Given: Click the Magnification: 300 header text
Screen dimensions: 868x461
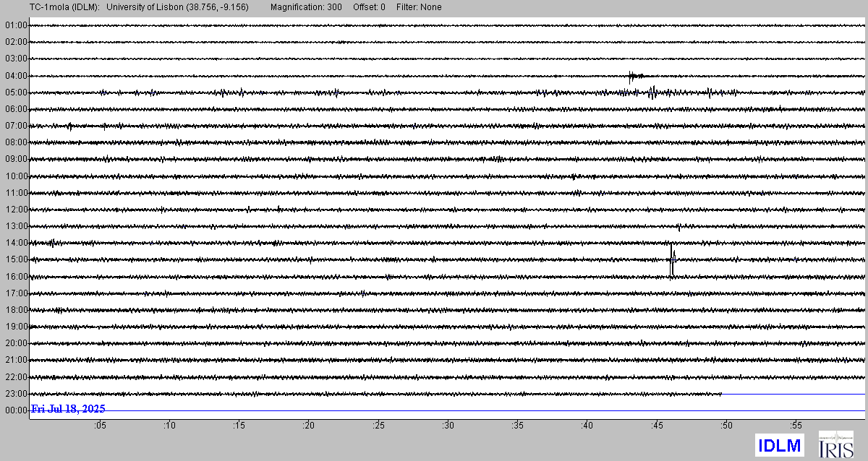Looking at the screenshot, I should [306, 7].
